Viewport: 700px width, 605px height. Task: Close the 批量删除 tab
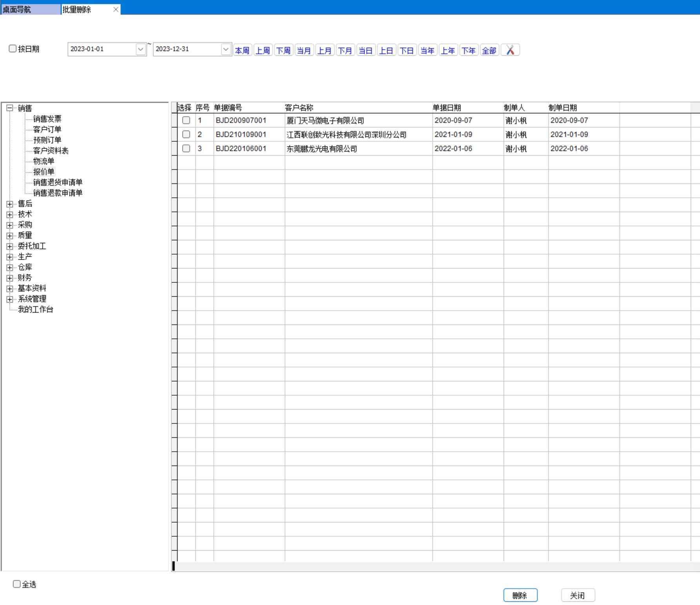coord(116,9)
